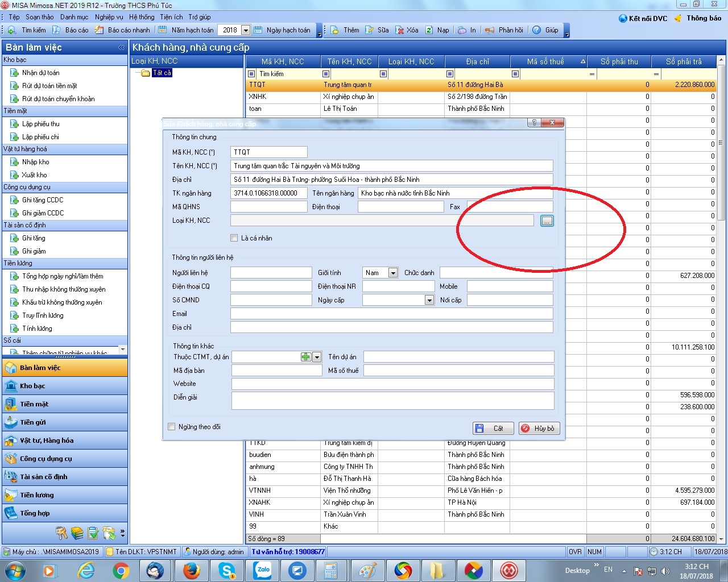Click TK ngân hàng input field
Screen dimensions: 728x582
click(x=269, y=193)
